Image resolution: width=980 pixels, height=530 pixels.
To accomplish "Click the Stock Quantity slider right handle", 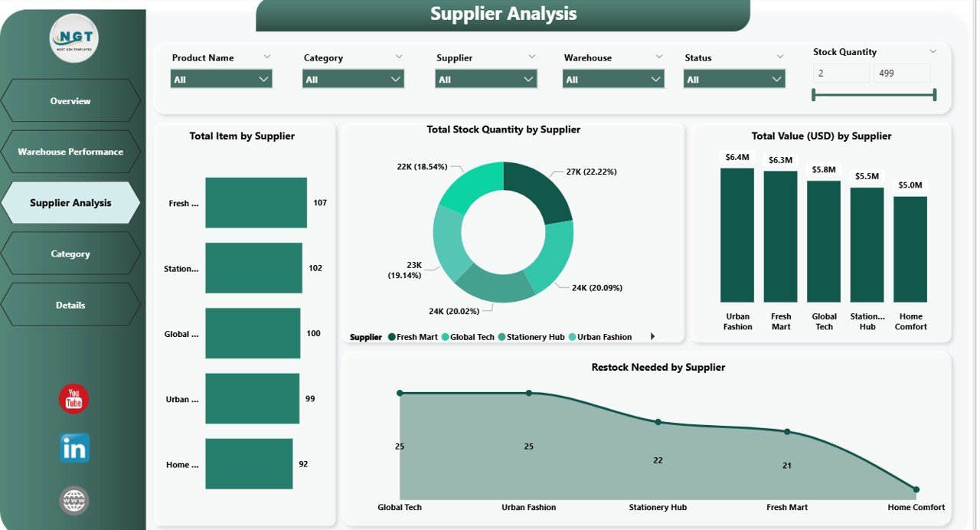I will (x=935, y=95).
